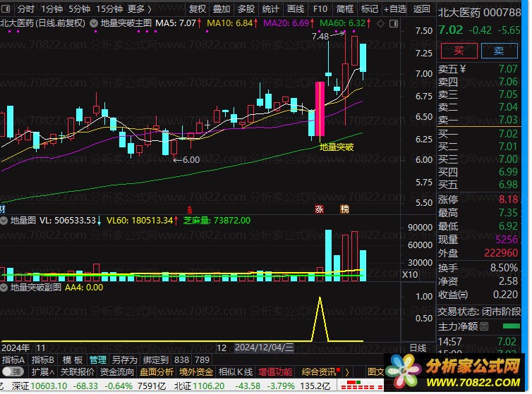Click the ¥ icon next to 卖五
Image resolution: width=532 pixels, height=394 pixels.
click(x=462, y=69)
